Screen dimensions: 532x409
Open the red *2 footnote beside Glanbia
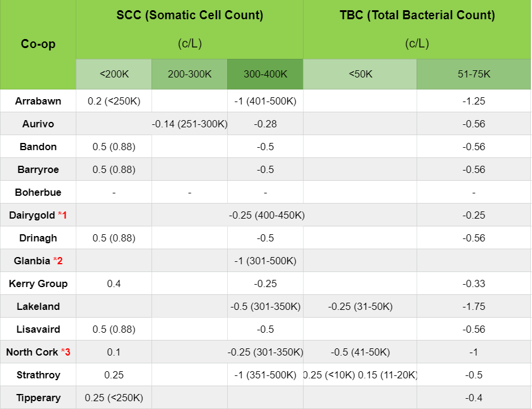point(58,261)
